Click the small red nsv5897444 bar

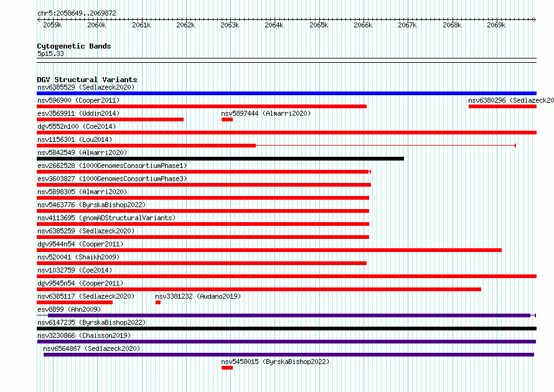click(227, 119)
